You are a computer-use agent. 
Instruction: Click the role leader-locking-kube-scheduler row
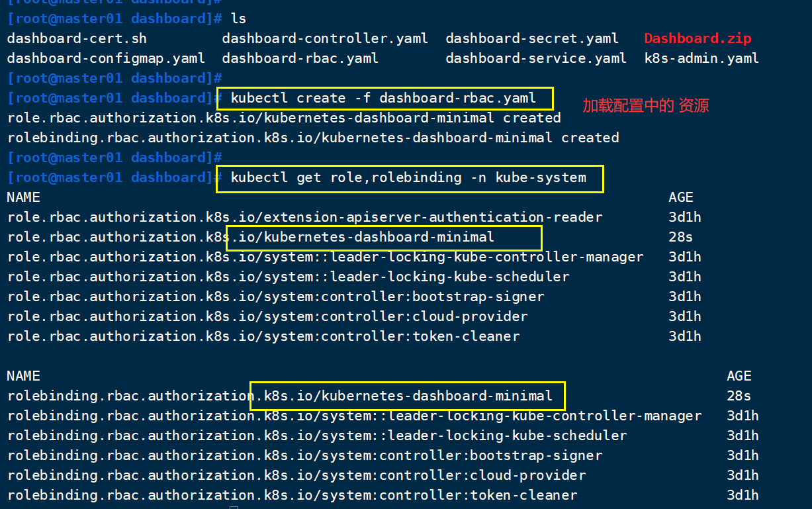(354, 277)
